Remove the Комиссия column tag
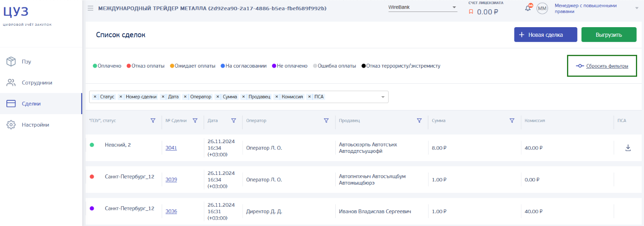Screen dimensions: 644x226 [277, 97]
